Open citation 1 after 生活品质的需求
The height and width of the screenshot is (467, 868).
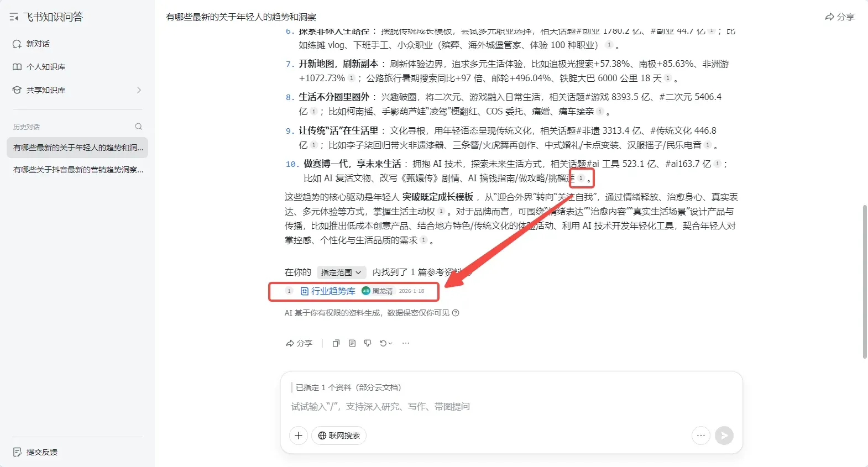[x=423, y=240]
